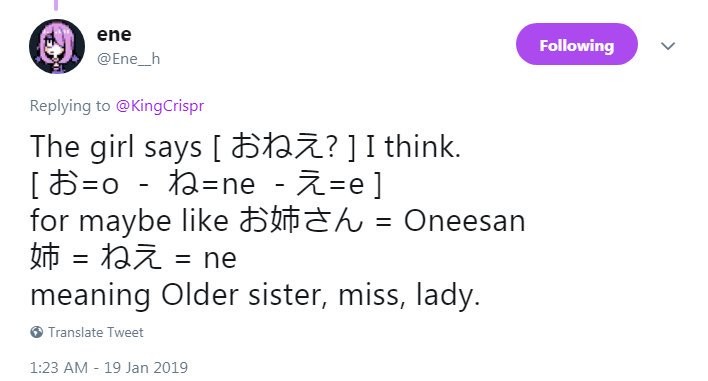708x381 pixels.
Task: Click the お=o romanization line
Action: pos(206,184)
